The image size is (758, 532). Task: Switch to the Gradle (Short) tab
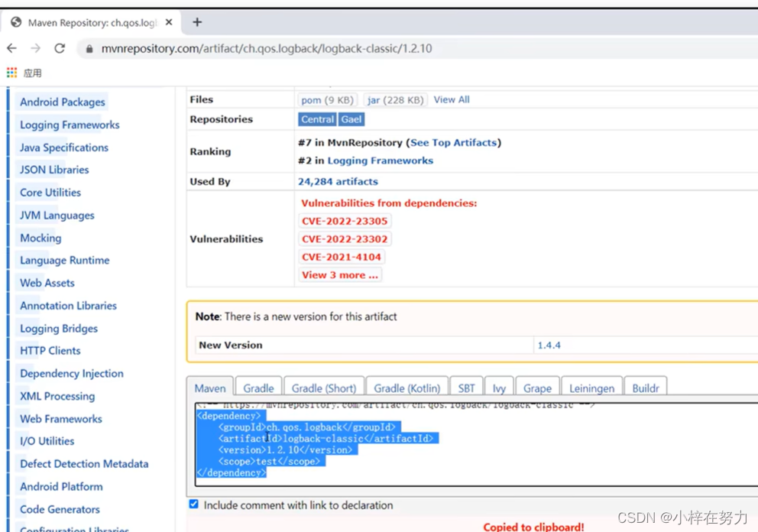[324, 388]
